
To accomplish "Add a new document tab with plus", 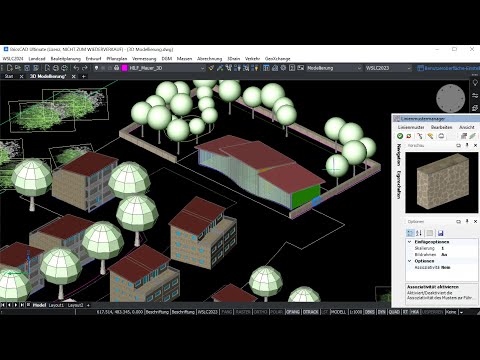I will tap(84, 76).
